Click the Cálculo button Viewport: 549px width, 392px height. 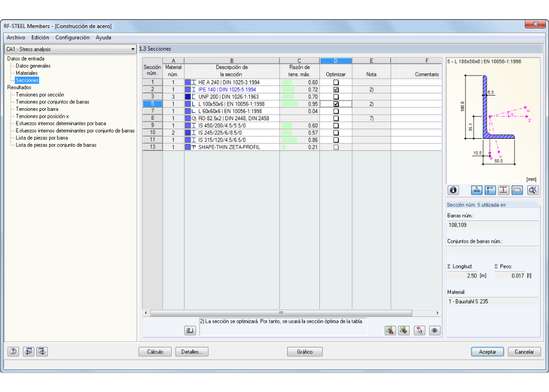click(155, 352)
